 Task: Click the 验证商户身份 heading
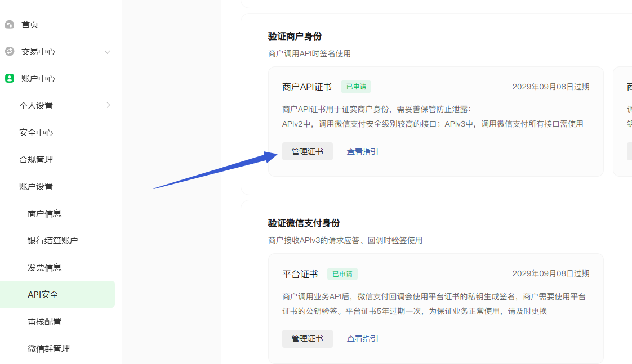295,36
